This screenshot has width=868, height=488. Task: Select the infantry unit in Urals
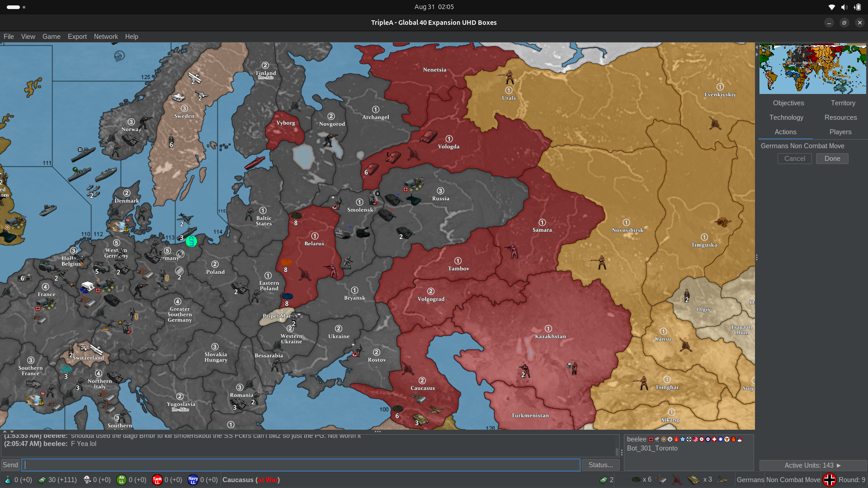point(509,77)
